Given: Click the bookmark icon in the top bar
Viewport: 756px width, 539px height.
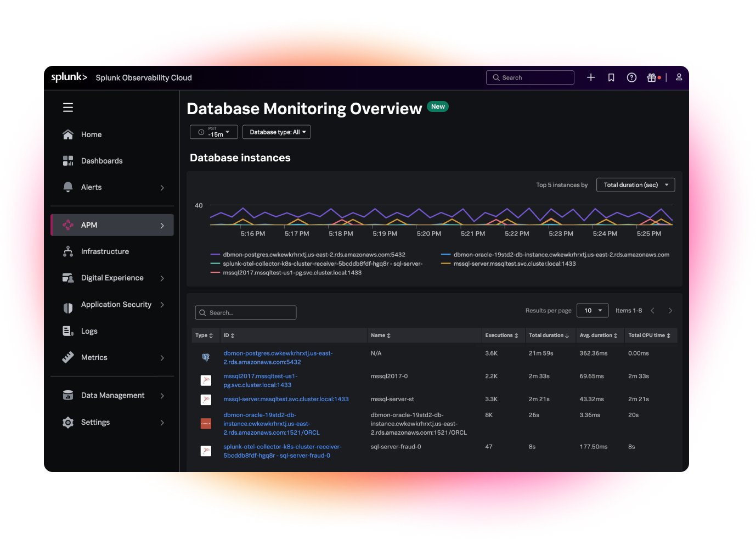Looking at the screenshot, I should 611,77.
